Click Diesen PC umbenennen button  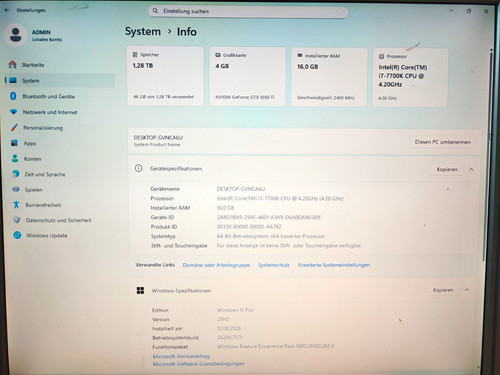coord(443,142)
